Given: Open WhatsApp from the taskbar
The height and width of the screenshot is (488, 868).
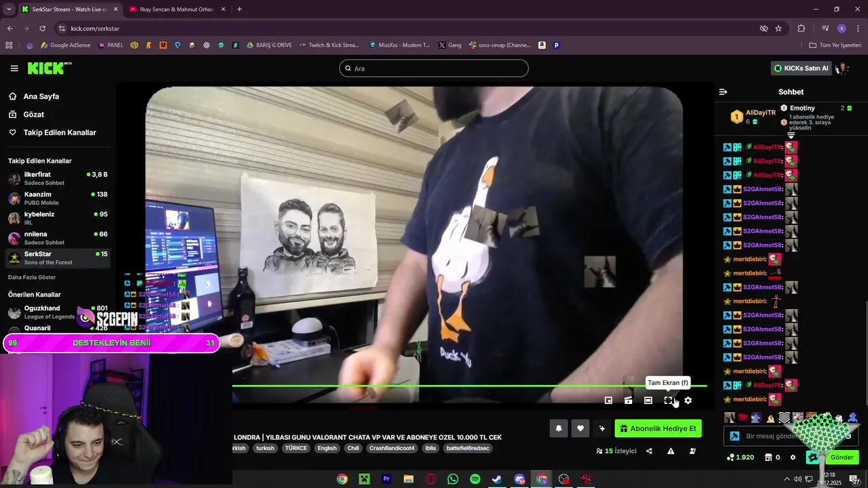Looking at the screenshot, I should coord(453,479).
